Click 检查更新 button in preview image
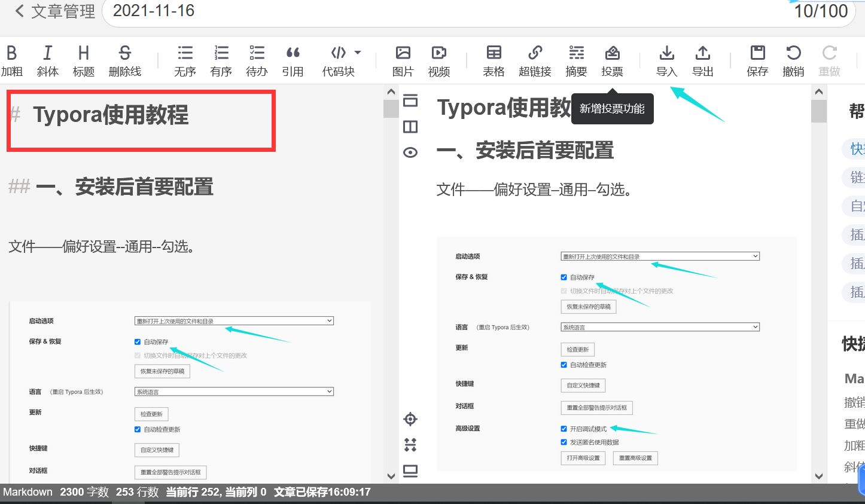 [x=578, y=350]
